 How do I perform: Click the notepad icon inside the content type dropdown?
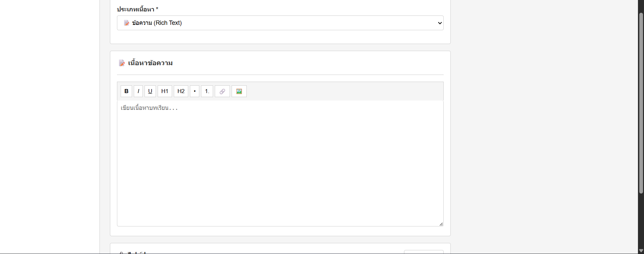coord(126,23)
